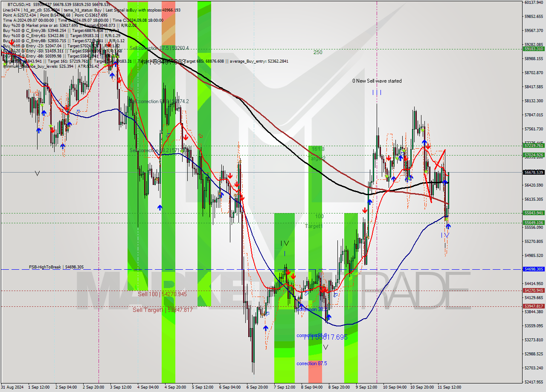Click the 55270.805 price axis value
Image resolution: width=546 pixels, height=392 pixels.
coord(534,241)
